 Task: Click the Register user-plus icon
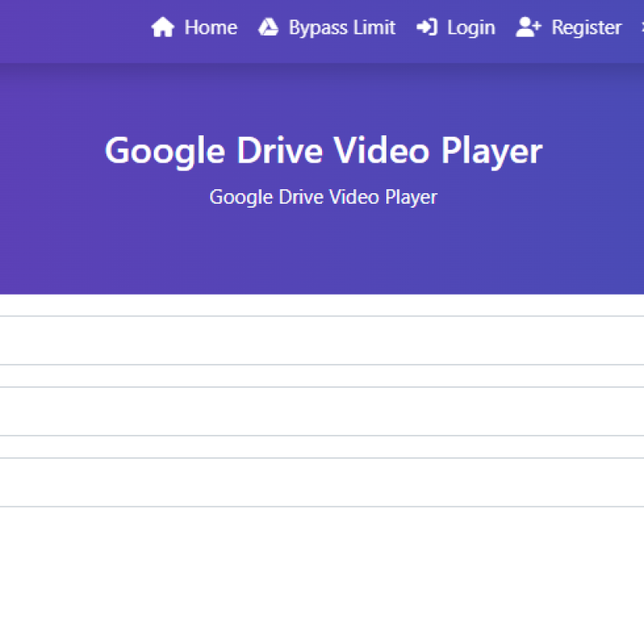pyautogui.click(x=529, y=27)
